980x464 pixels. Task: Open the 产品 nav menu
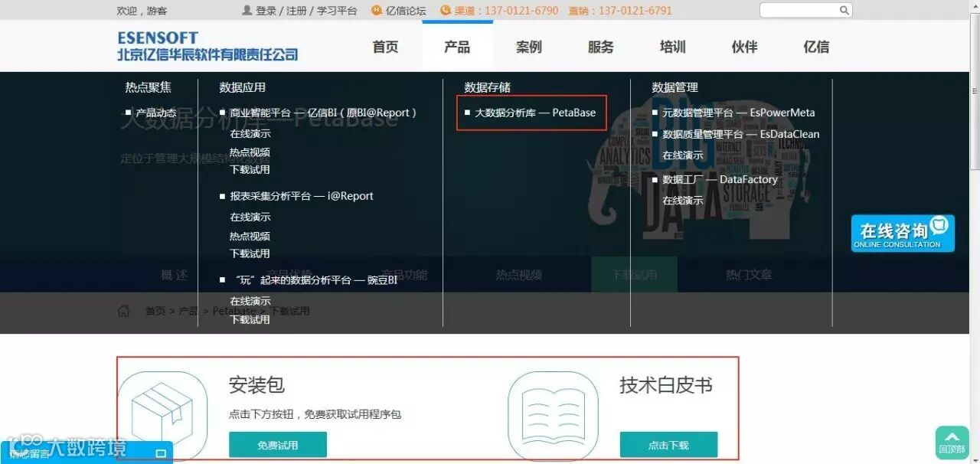click(x=457, y=47)
